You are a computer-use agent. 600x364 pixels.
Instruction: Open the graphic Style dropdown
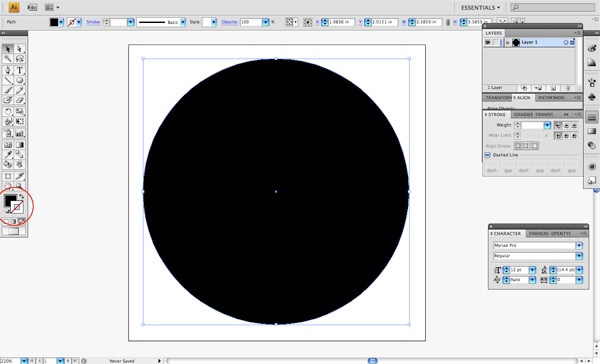click(214, 22)
